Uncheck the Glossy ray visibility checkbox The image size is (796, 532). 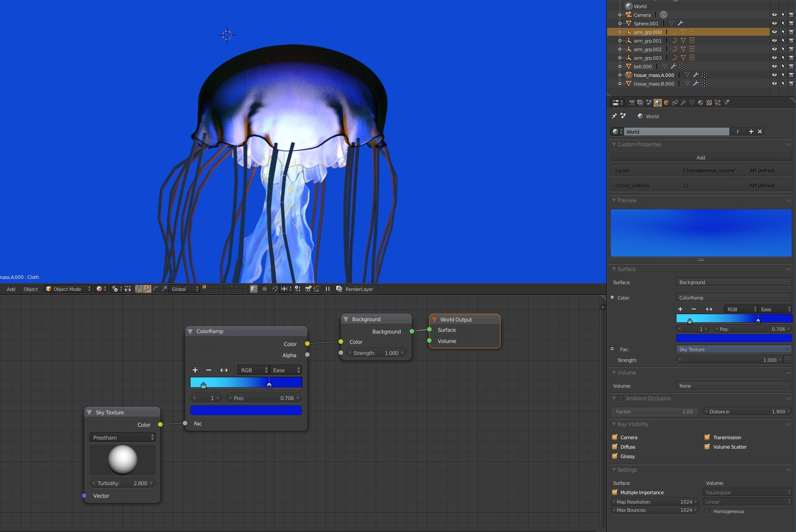(615, 456)
